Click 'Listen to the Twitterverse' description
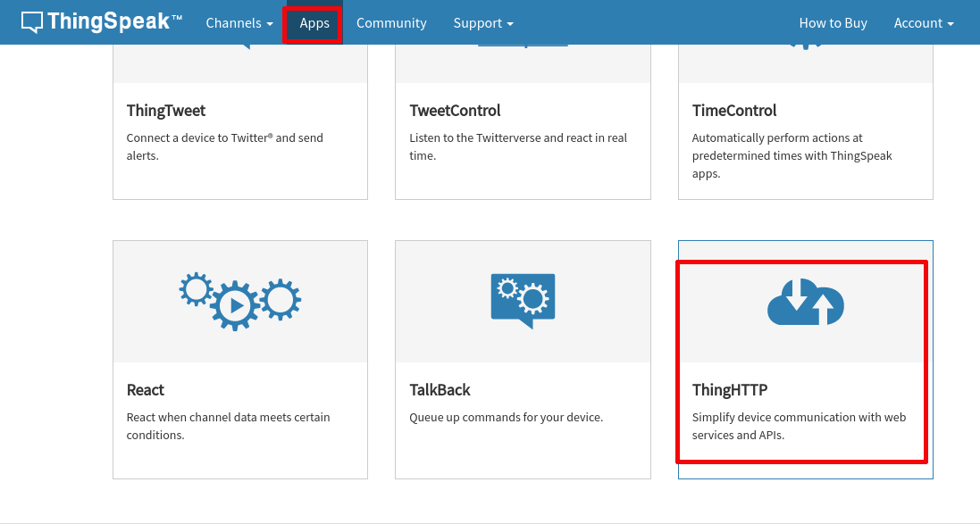This screenshot has height=524, width=980. point(518,146)
